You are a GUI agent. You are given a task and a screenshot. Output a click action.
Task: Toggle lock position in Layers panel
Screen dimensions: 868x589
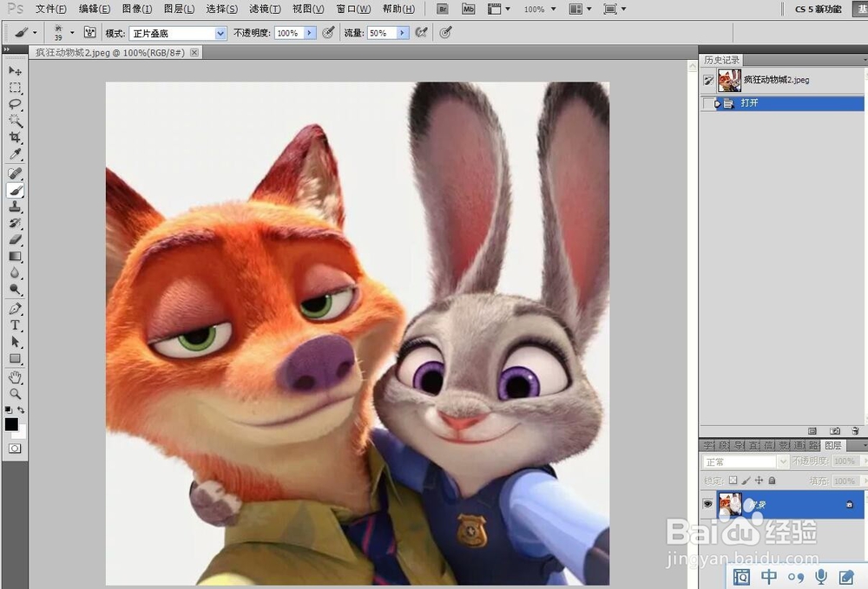point(759,480)
